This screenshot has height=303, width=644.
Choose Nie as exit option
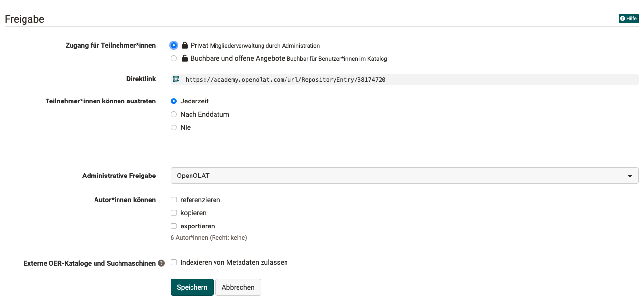174,127
